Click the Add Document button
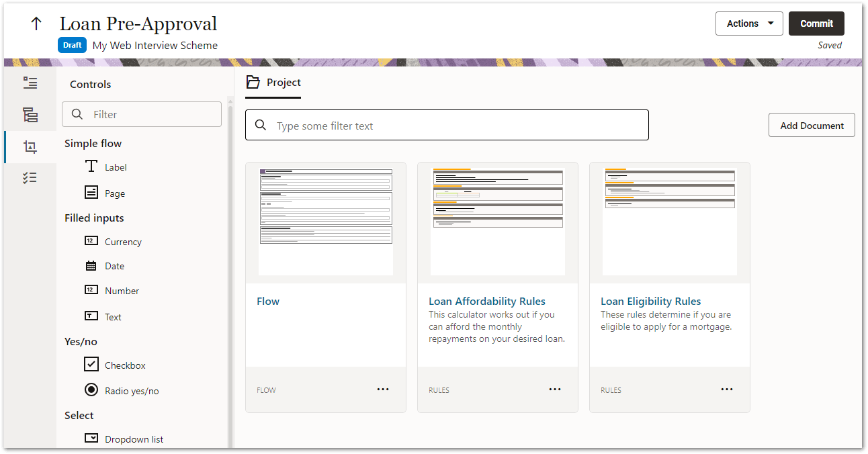The image size is (868, 454). pyautogui.click(x=811, y=125)
